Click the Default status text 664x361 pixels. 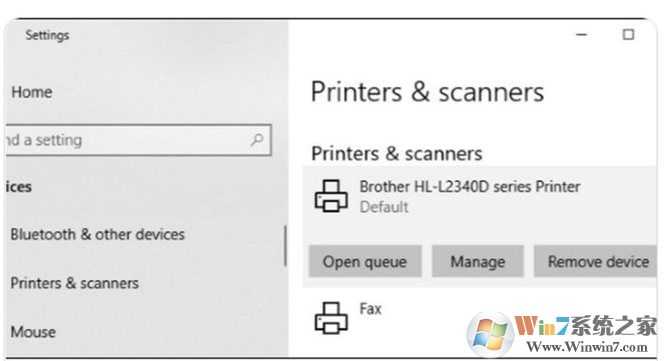click(x=384, y=207)
